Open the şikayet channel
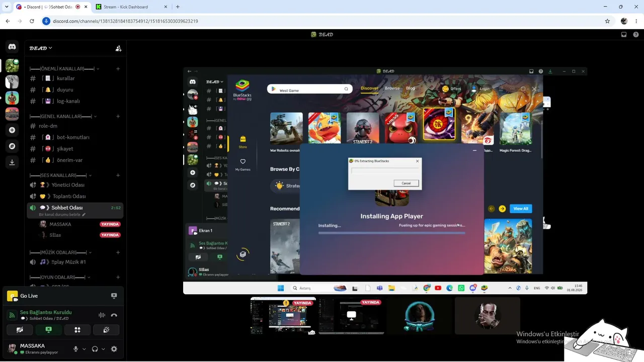644x362 pixels. click(74, 149)
